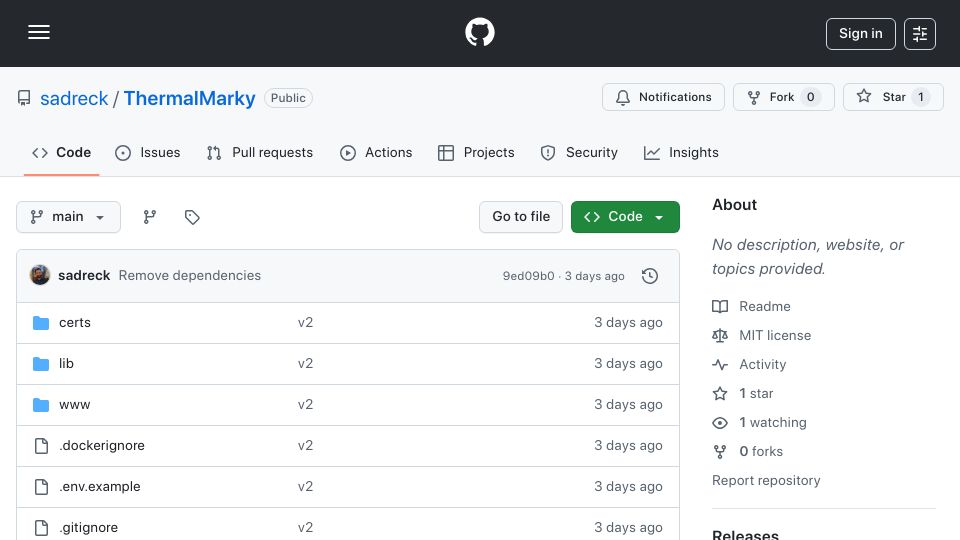Open the Activity link
The height and width of the screenshot is (540, 960).
point(749,364)
